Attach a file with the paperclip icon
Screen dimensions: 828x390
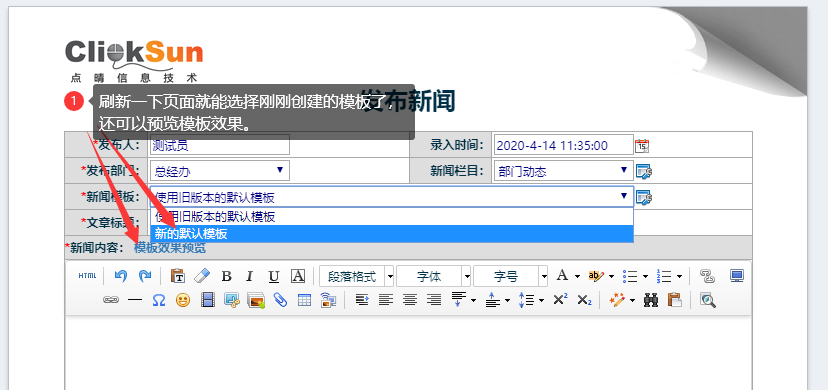(280, 300)
